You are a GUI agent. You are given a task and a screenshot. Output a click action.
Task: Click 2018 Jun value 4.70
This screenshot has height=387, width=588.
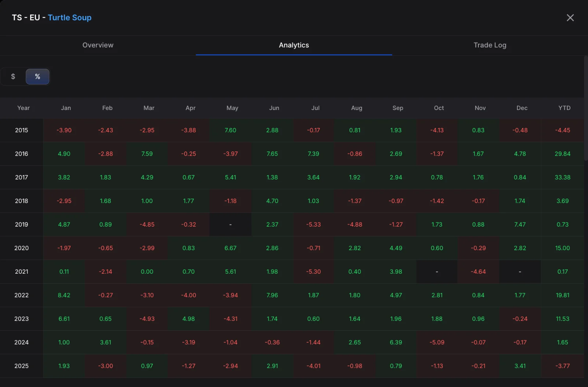[x=272, y=201]
